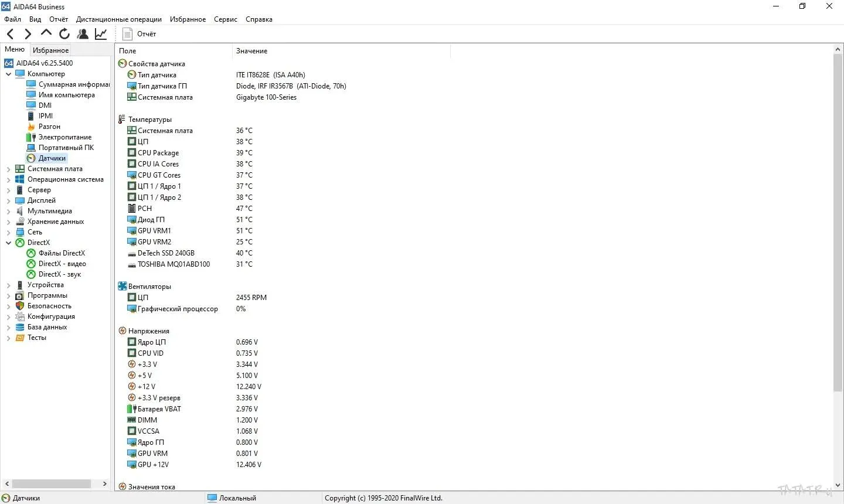Open the Сервис menu
844x504 pixels.
pos(226,19)
